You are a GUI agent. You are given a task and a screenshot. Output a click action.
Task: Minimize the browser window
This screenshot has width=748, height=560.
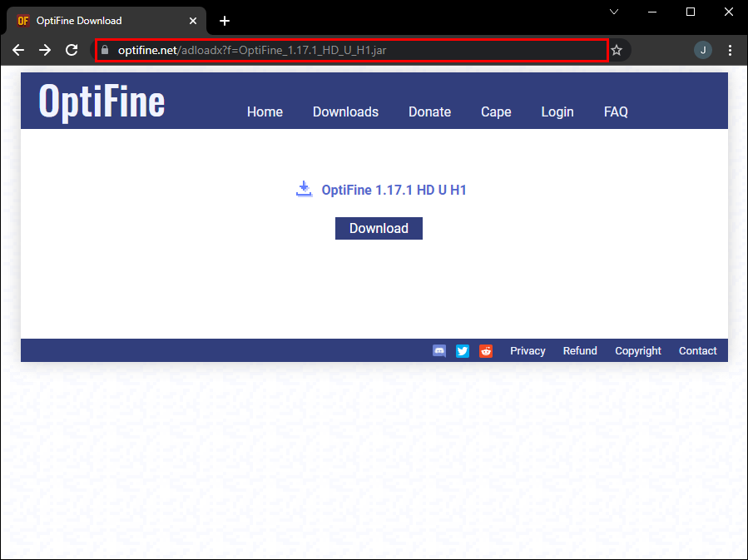coord(652,12)
